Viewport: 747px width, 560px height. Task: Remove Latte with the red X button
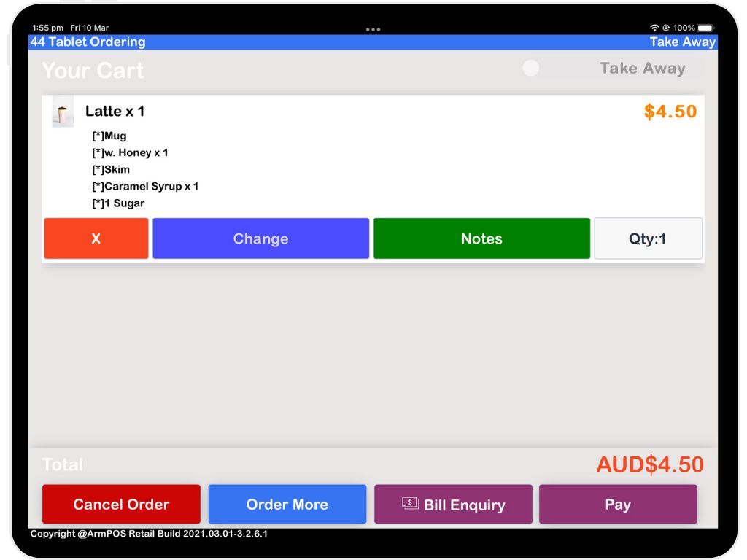click(x=96, y=238)
